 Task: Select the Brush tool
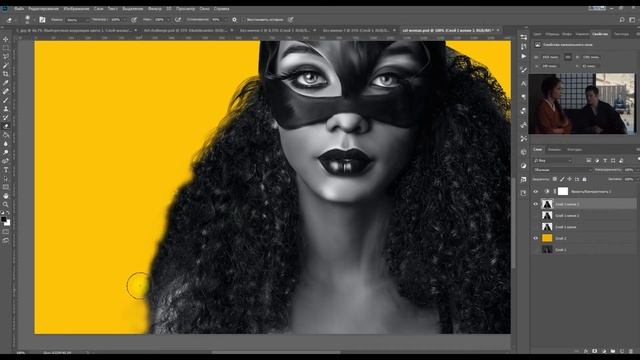click(6, 100)
